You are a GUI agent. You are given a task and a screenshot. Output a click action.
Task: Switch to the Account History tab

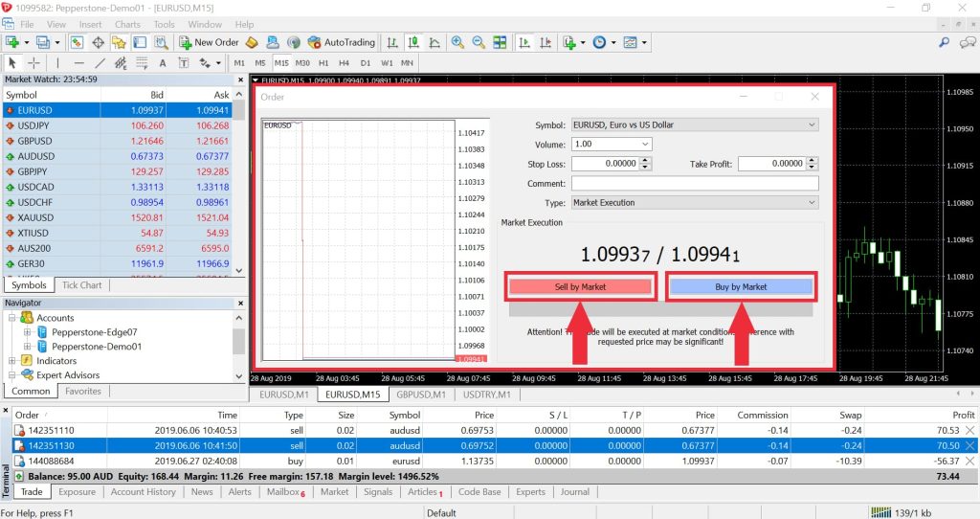tap(144, 492)
